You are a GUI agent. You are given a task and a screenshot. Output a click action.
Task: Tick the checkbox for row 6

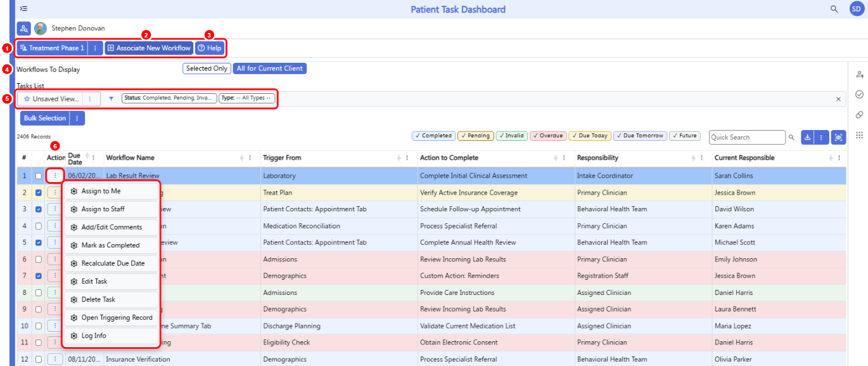[x=39, y=259]
